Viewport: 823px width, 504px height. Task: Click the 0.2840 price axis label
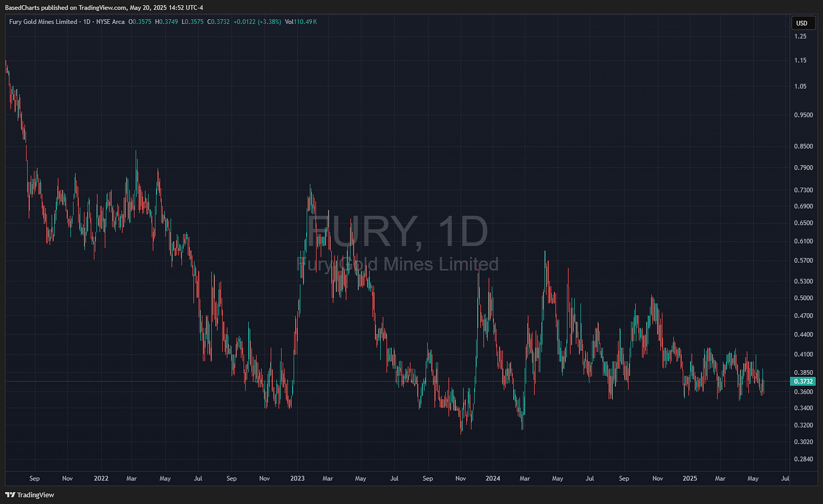[x=803, y=459]
